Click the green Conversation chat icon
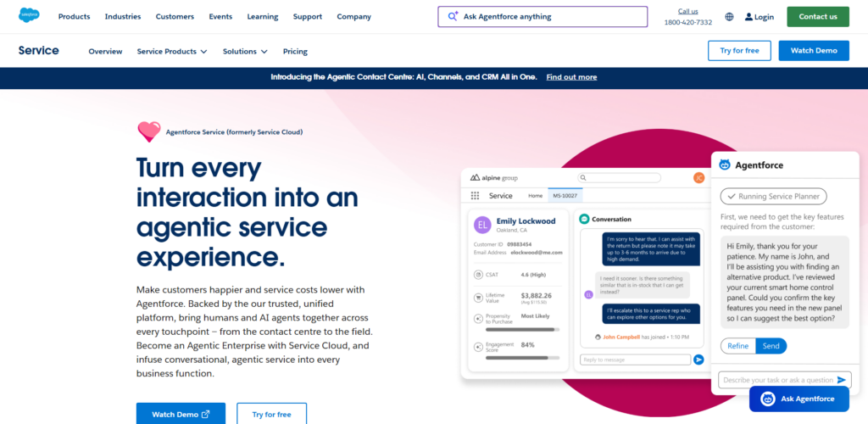 click(x=584, y=219)
